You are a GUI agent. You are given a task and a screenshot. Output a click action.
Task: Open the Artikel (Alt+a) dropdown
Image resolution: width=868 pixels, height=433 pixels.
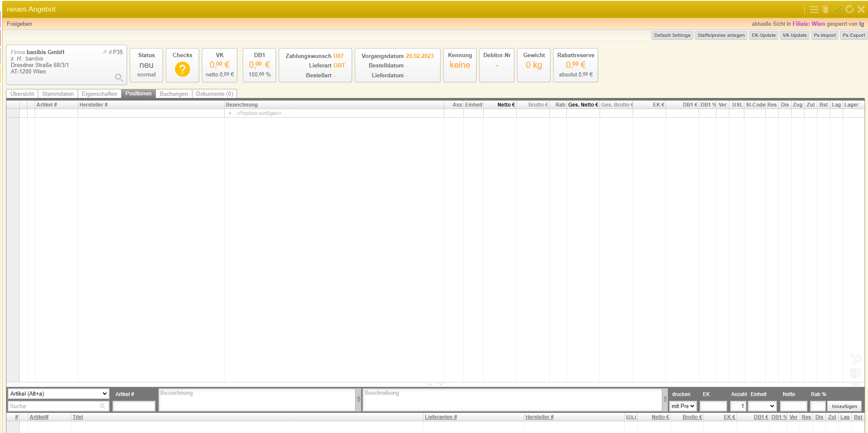coord(58,393)
